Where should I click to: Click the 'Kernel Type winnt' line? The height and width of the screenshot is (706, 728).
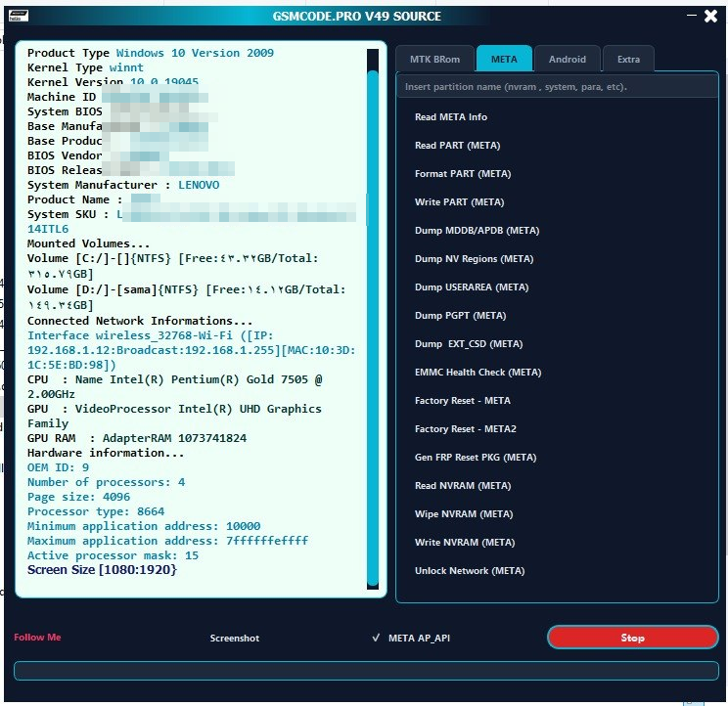[x=85, y=67]
